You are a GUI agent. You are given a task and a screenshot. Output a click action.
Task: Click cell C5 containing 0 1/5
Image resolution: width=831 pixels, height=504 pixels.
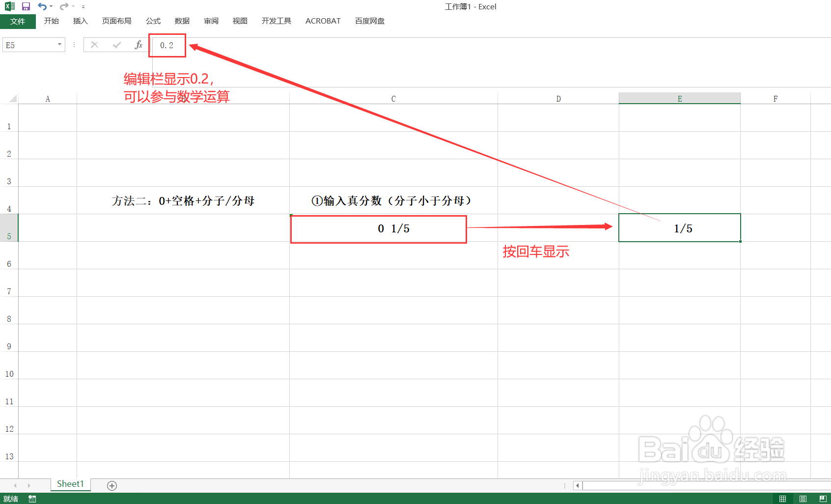coord(393,228)
